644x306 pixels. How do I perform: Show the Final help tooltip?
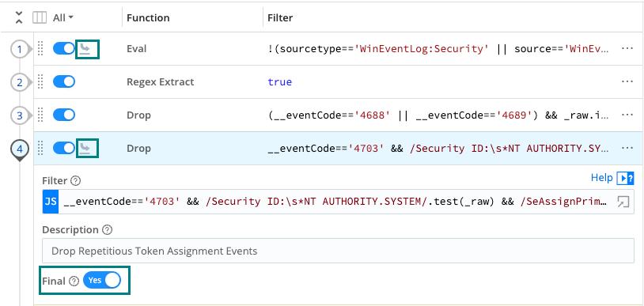(74, 281)
